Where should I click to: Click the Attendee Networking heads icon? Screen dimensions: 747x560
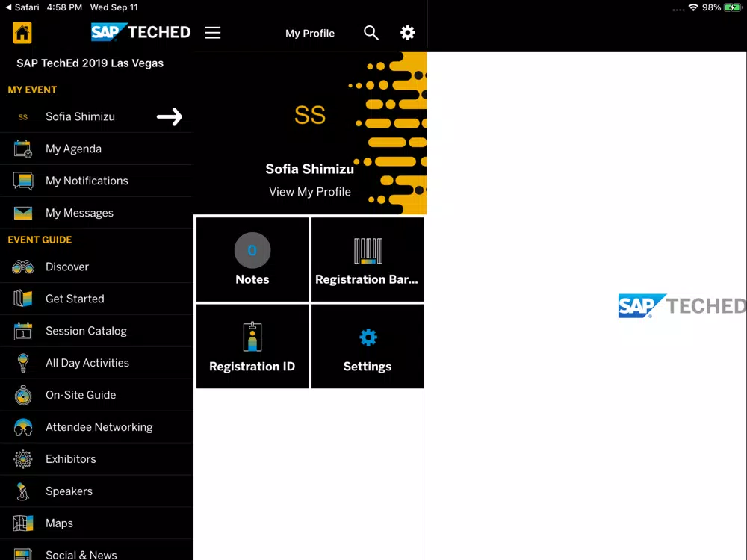point(23,427)
